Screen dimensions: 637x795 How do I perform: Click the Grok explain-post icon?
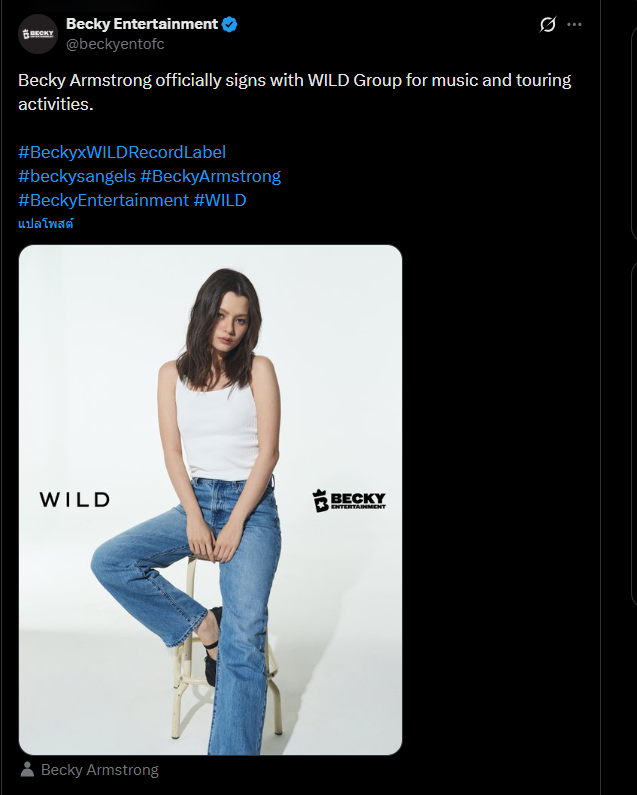click(x=547, y=25)
